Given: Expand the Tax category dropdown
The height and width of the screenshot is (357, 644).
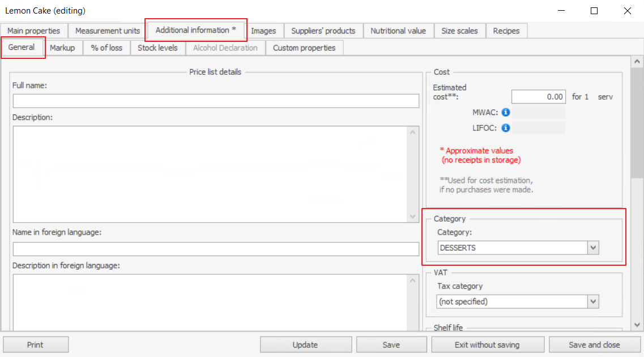Looking at the screenshot, I should 593,301.
